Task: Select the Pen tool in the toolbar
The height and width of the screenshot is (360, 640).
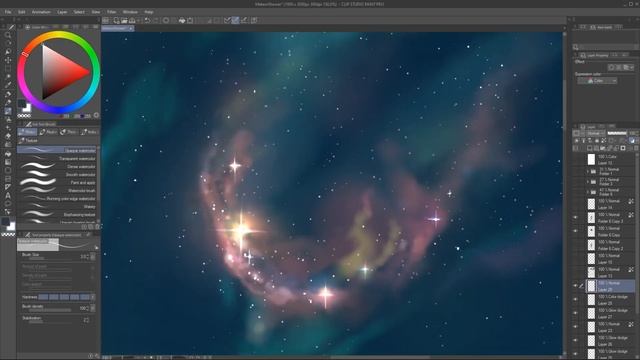Action: (8, 94)
